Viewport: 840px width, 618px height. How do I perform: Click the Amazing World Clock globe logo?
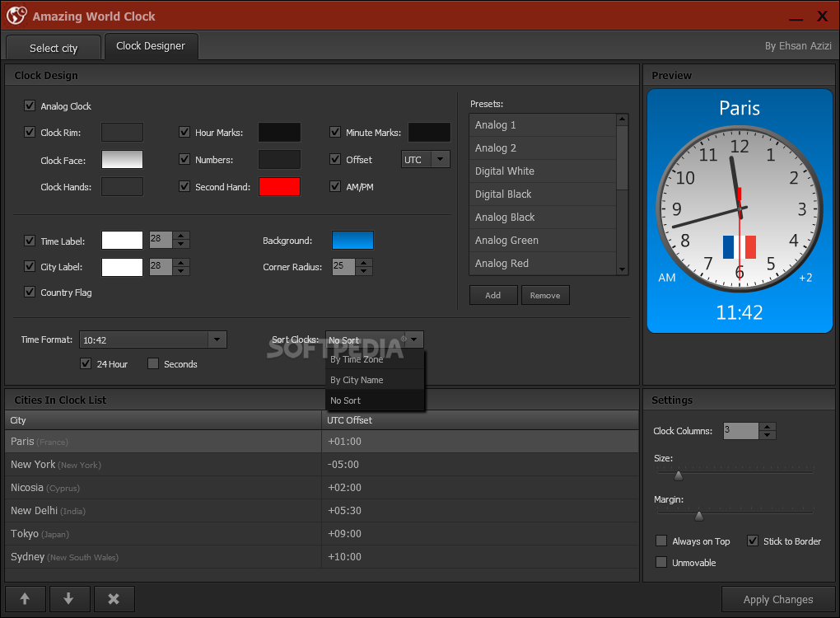(16, 15)
